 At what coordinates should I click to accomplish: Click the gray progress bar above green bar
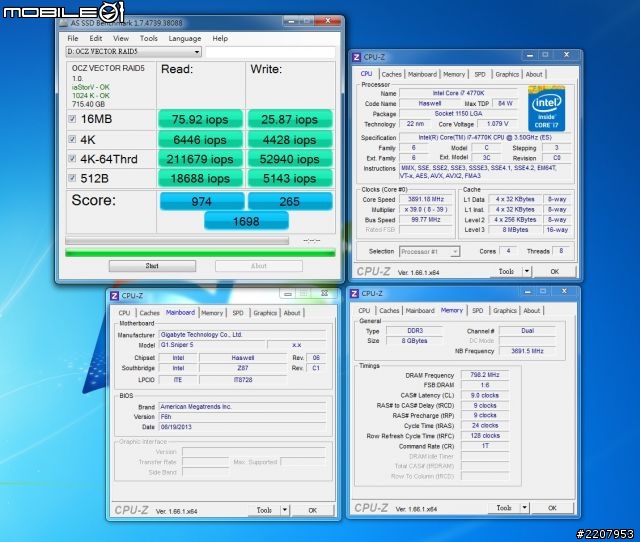coord(177,241)
